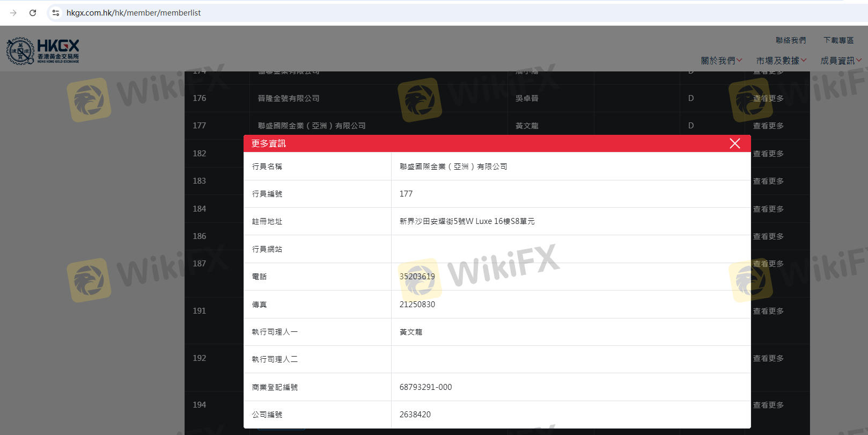Screen dimensions: 868x435
Task: Click the browser reload icon
Action: (x=33, y=13)
